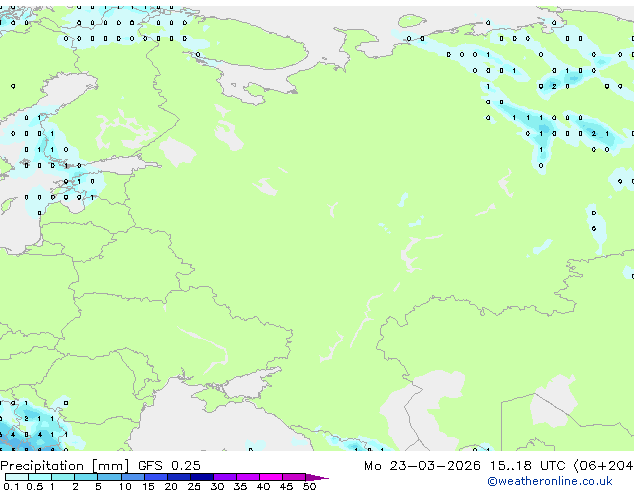Screen dimensions: 634x490
Task: Pick the bright magenta 40–45 mm legend swatch
Action: tap(271, 477)
